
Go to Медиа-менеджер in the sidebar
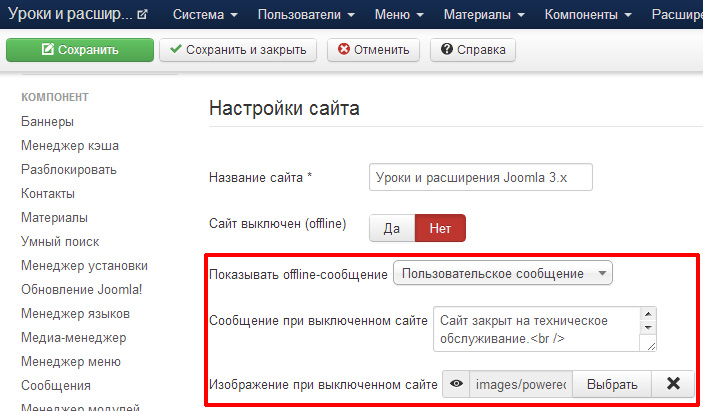tap(73, 337)
